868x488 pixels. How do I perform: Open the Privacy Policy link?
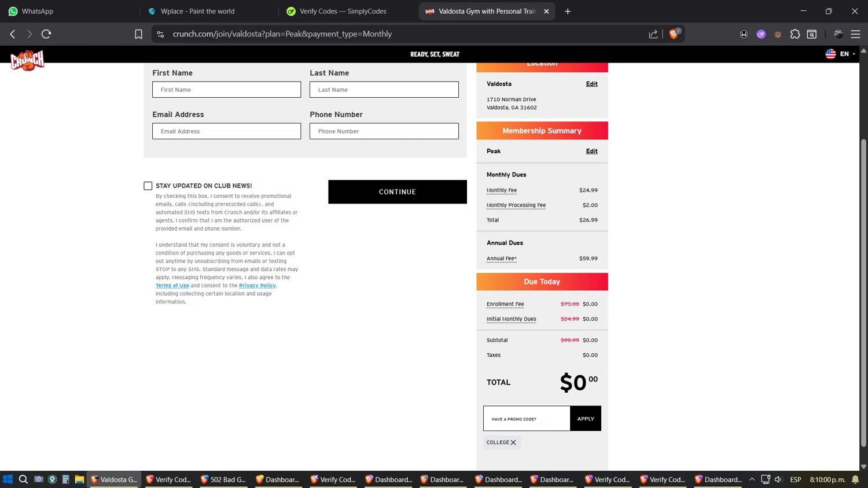pyautogui.click(x=257, y=286)
